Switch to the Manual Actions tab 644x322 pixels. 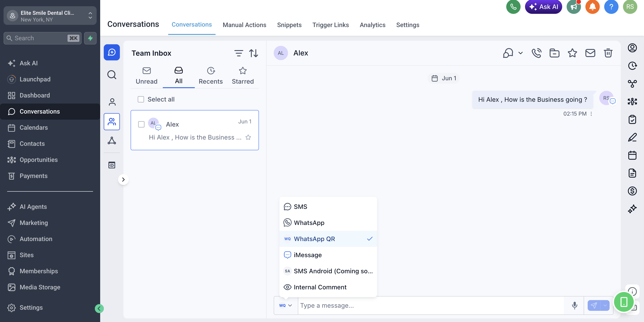tap(244, 25)
